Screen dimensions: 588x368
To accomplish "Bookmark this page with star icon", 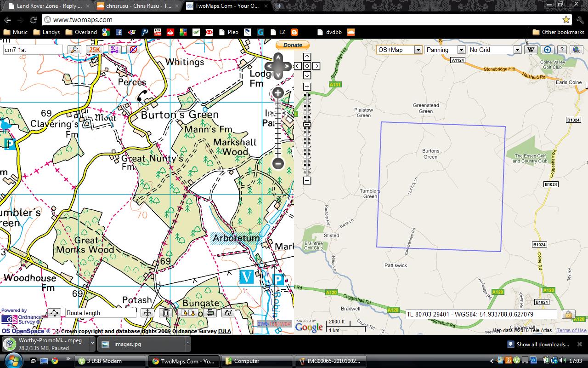I will 566,20.
